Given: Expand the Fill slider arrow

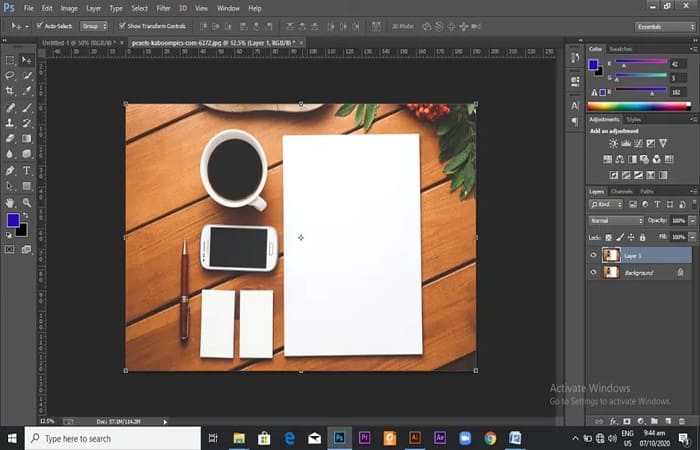Looking at the screenshot, I should (x=692, y=238).
